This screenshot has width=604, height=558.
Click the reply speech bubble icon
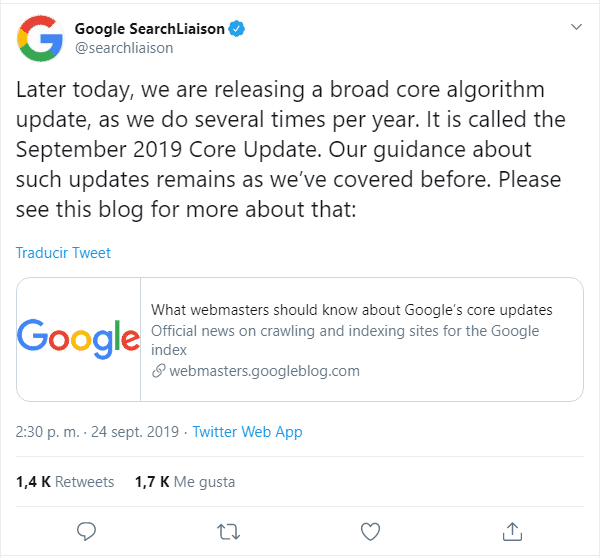pyautogui.click(x=86, y=531)
